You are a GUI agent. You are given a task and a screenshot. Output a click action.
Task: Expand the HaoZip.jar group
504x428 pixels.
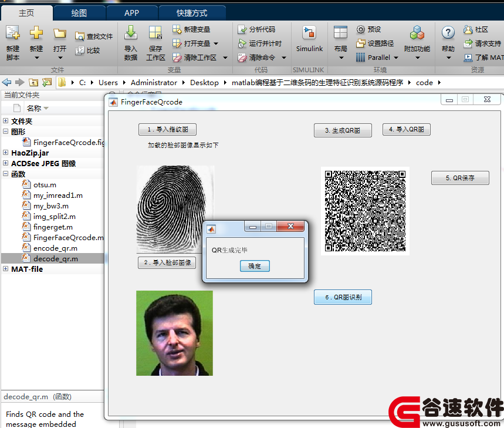click(5, 153)
